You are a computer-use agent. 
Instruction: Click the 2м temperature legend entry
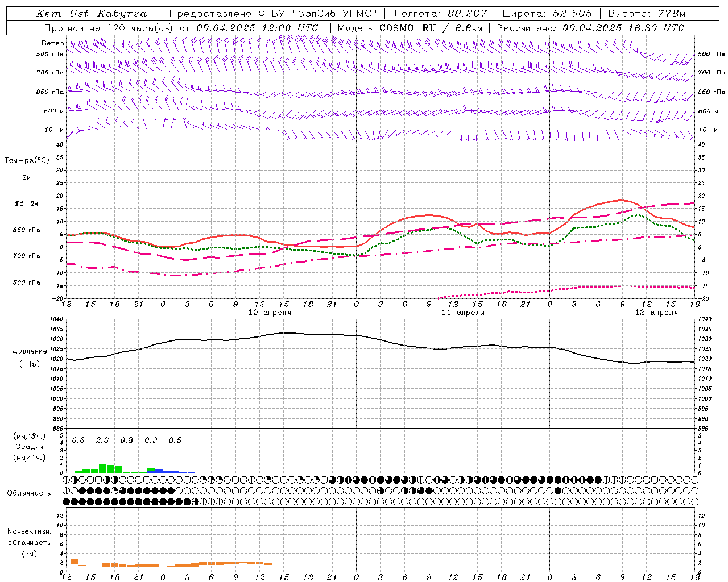pyautogui.click(x=27, y=178)
